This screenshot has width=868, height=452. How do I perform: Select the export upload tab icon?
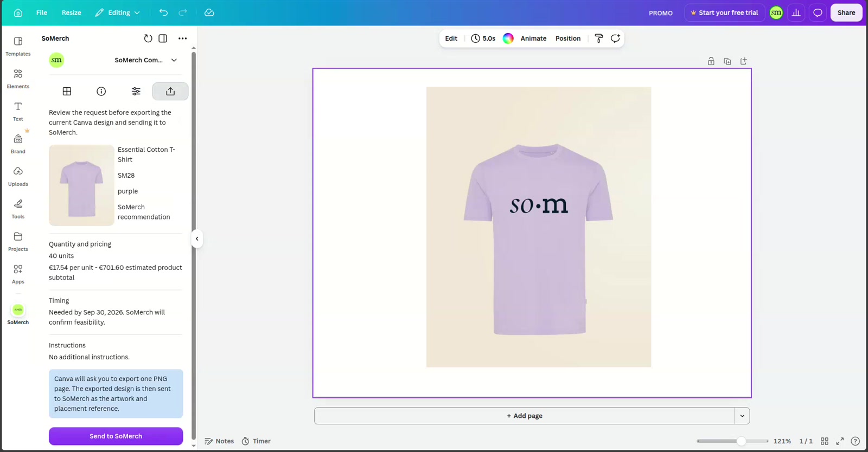[x=170, y=91]
